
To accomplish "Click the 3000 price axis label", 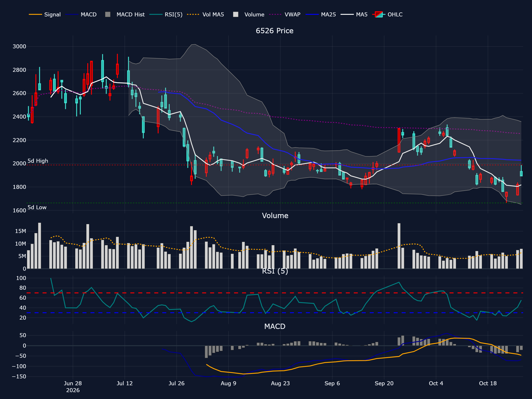I will coord(19,46).
